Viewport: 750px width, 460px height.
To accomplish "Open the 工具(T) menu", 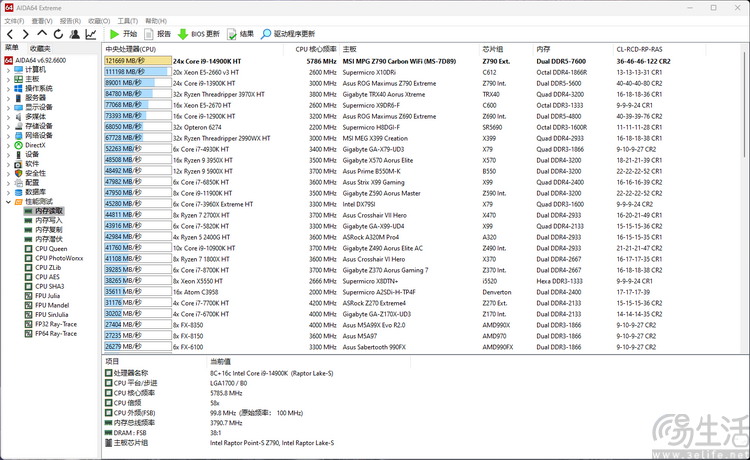I will (126, 20).
